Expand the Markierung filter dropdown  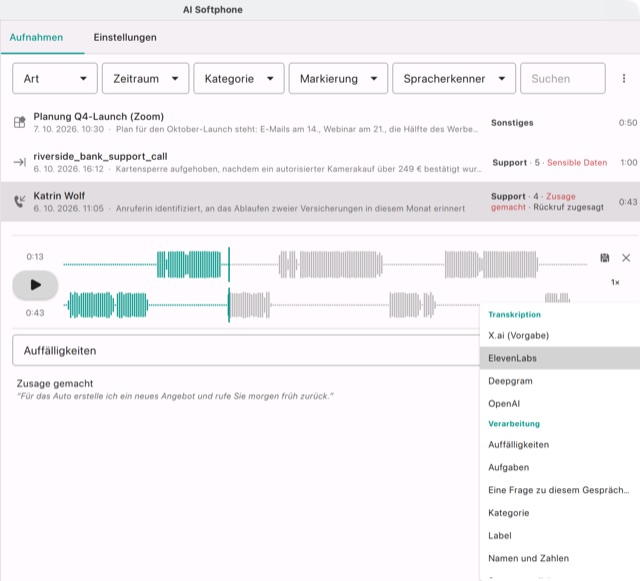pyautogui.click(x=338, y=78)
